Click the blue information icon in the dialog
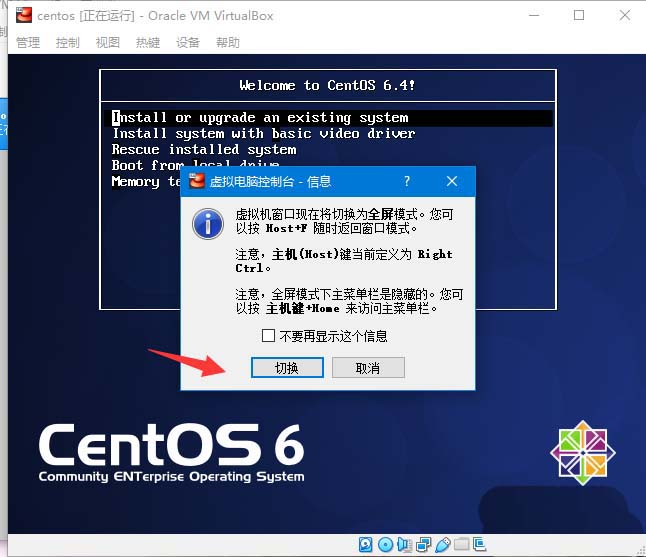This screenshot has width=646, height=557. point(208,224)
